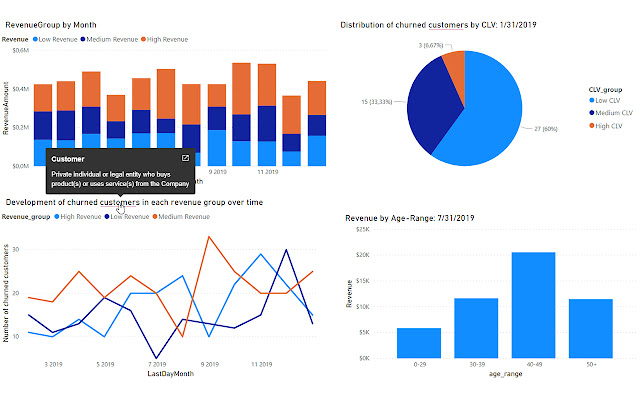Image resolution: width=640 pixels, height=400 pixels.
Task: Click underlined 'customers' in the Development chart title
Action: point(120,202)
